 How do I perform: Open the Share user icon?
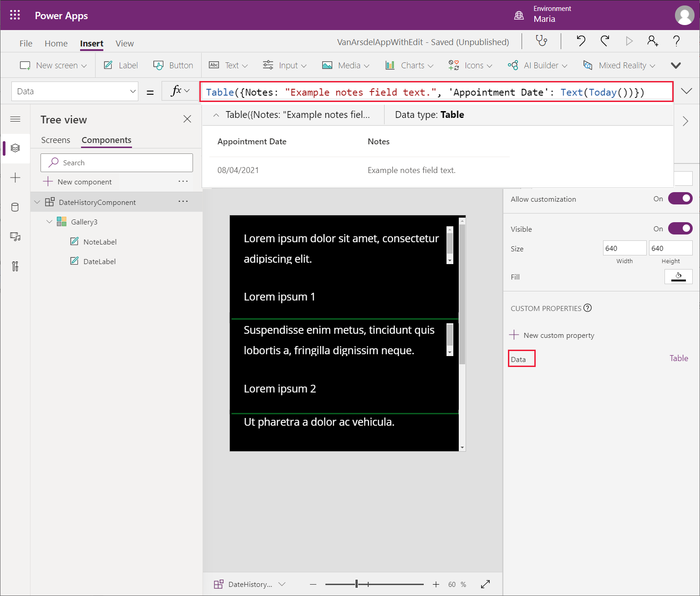(x=652, y=41)
